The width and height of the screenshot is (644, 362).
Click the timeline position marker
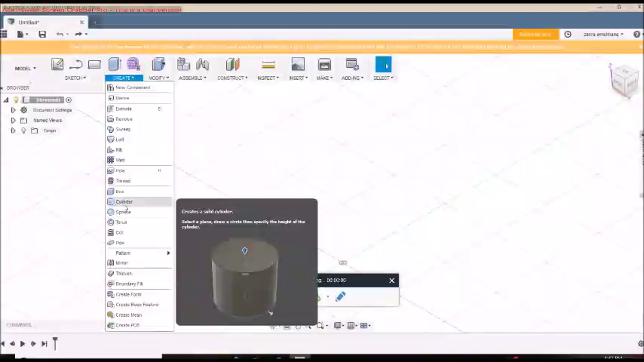(x=55, y=344)
